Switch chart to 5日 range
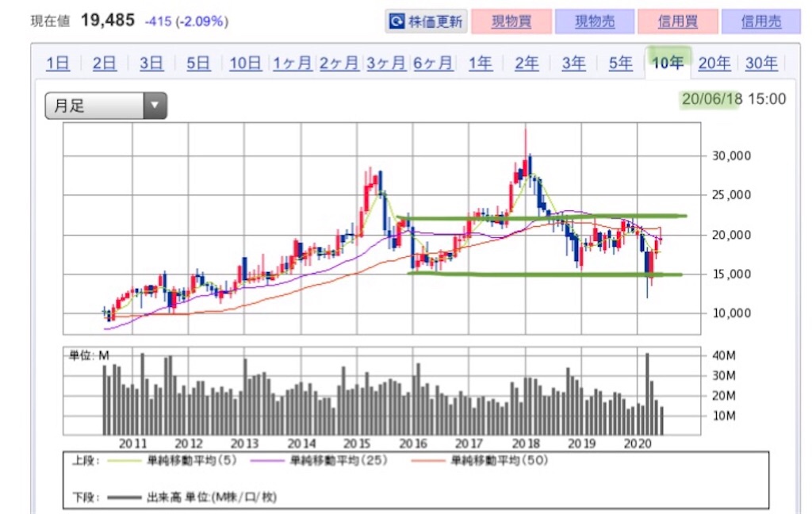This screenshot has width=812, height=514. [197, 63]
